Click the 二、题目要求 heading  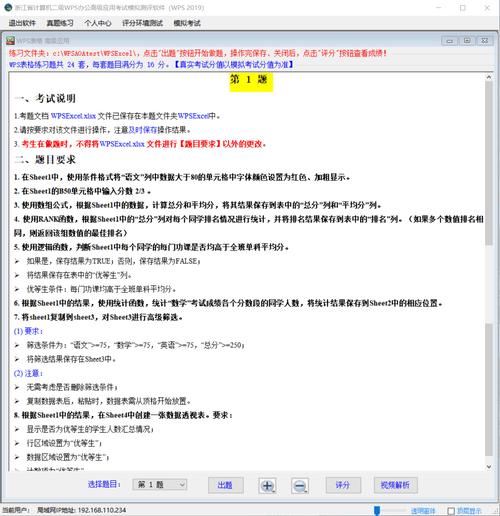[x=45, y=160]
